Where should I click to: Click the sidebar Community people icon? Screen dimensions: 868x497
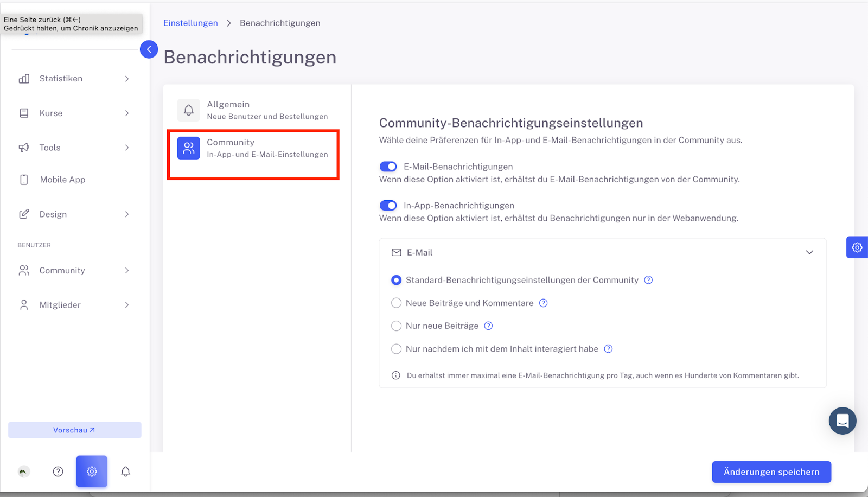24,270
